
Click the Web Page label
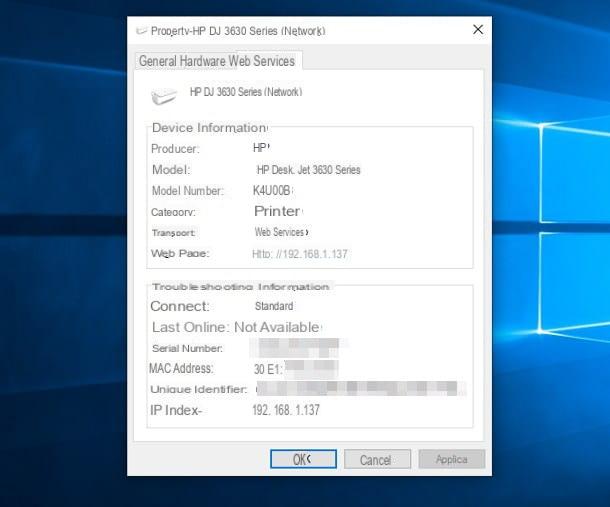180,254
